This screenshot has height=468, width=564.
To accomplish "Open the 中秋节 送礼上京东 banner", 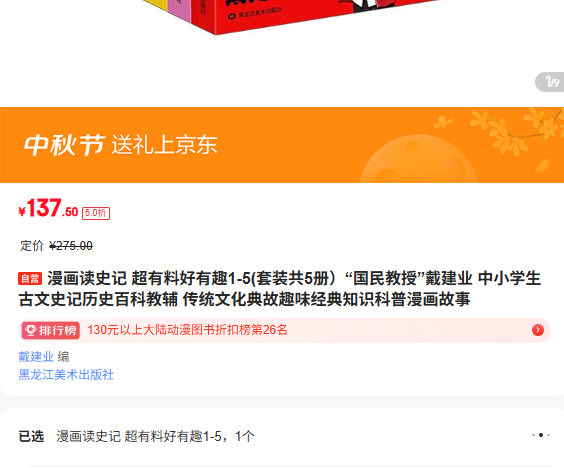I will (282, 145).
